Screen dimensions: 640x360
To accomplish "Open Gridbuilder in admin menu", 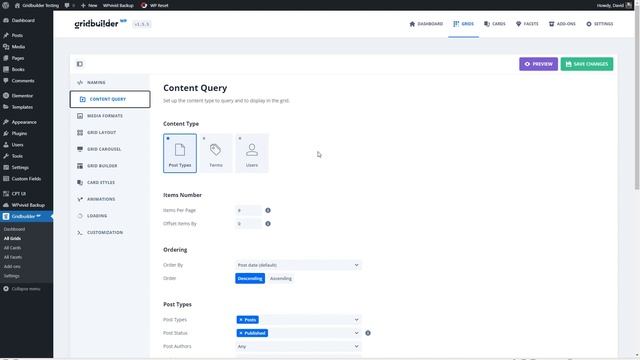I will (26, 216).
